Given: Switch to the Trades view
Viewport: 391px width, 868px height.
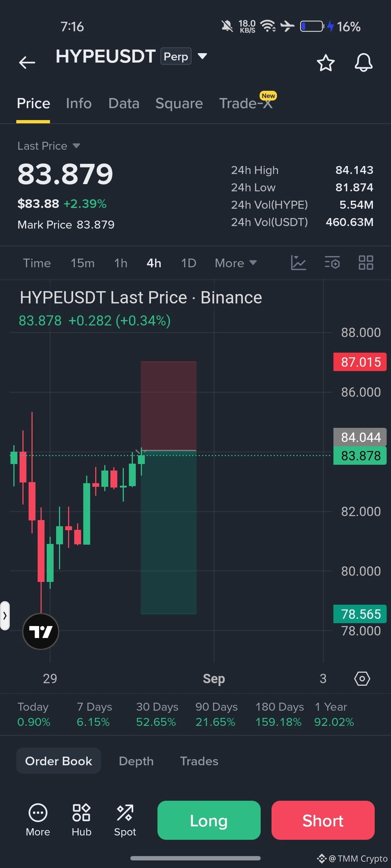Looking at the screenshot, I should tap(199, 761).
